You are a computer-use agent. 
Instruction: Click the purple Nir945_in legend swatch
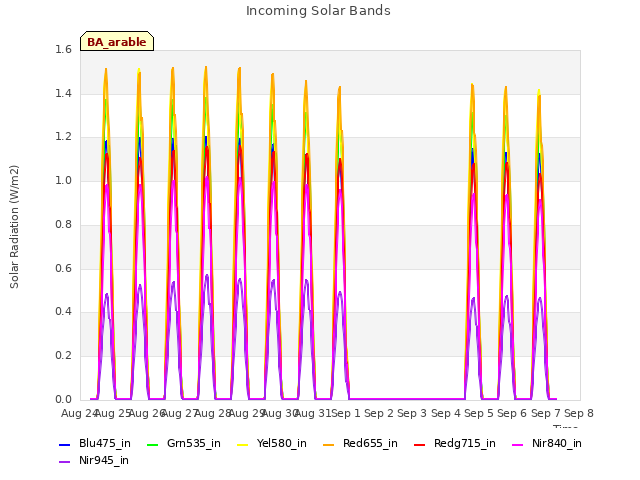coord(64,462)
